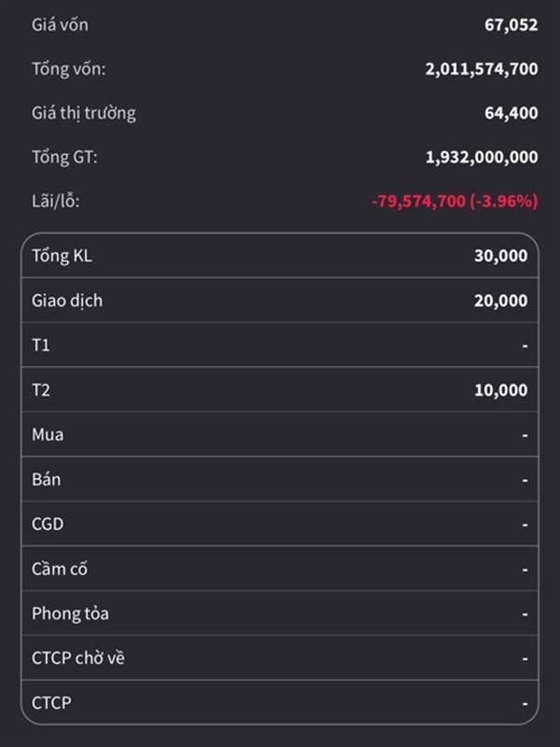
Task: Select the CTCP chờ về row
Action: pos(280,658)
